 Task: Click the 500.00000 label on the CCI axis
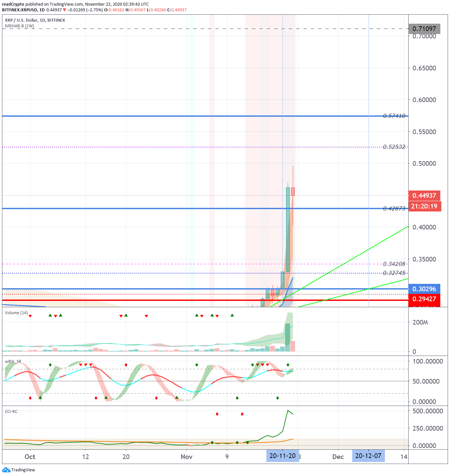click(428, 411)
